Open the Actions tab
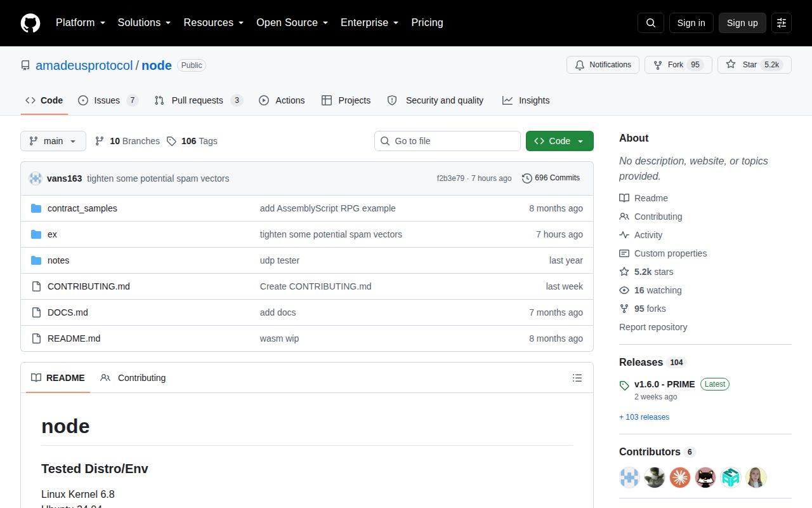Viewport: 812px width, 508px height. (282, 100)
